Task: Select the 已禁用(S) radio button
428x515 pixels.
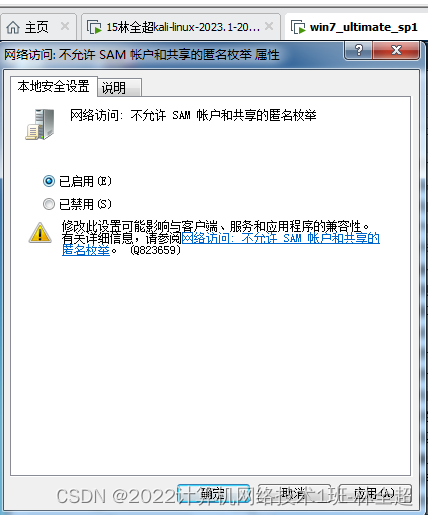Action: pos(49,204)
